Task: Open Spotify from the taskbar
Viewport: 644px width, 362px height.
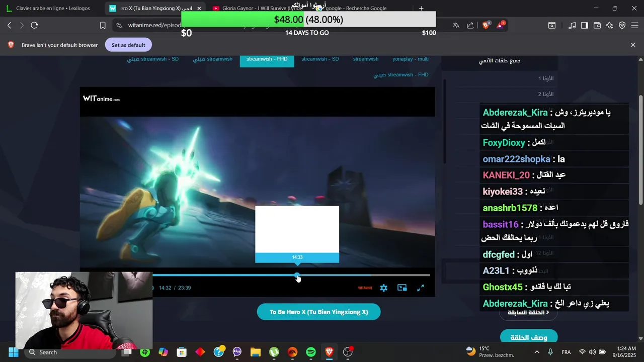Action: (x=311, y=352)
